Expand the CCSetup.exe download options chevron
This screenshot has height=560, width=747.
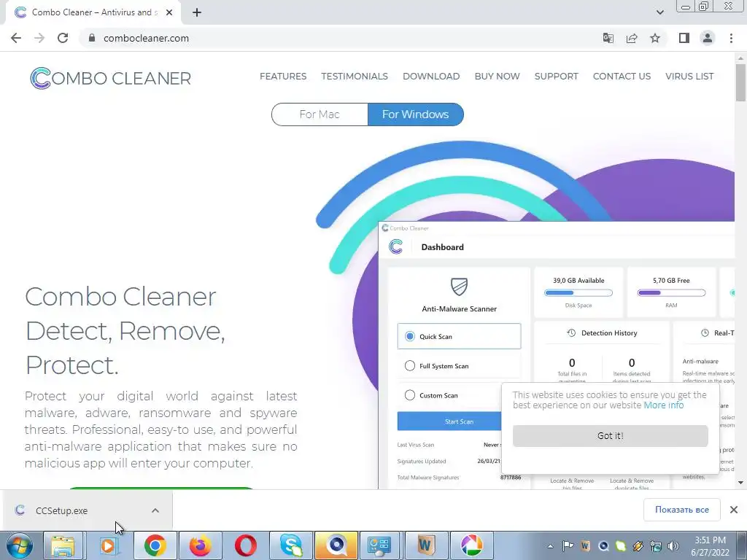(155, 510)
